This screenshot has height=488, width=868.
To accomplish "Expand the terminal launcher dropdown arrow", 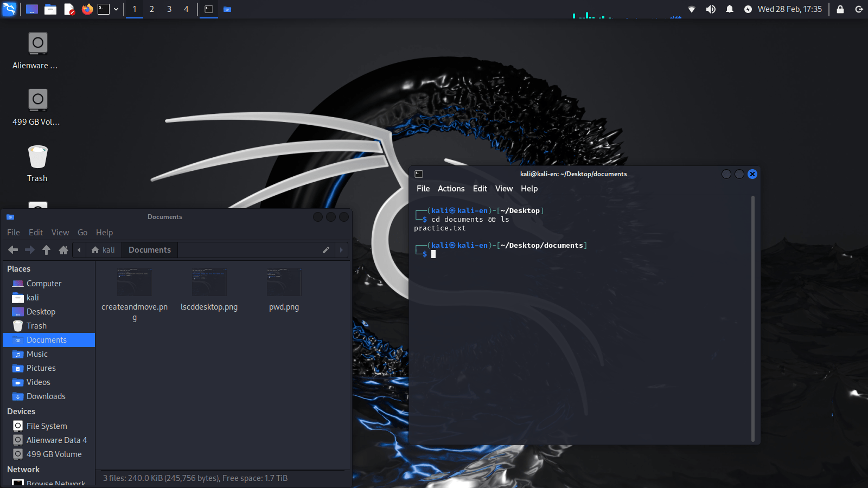I will [116, 9].
